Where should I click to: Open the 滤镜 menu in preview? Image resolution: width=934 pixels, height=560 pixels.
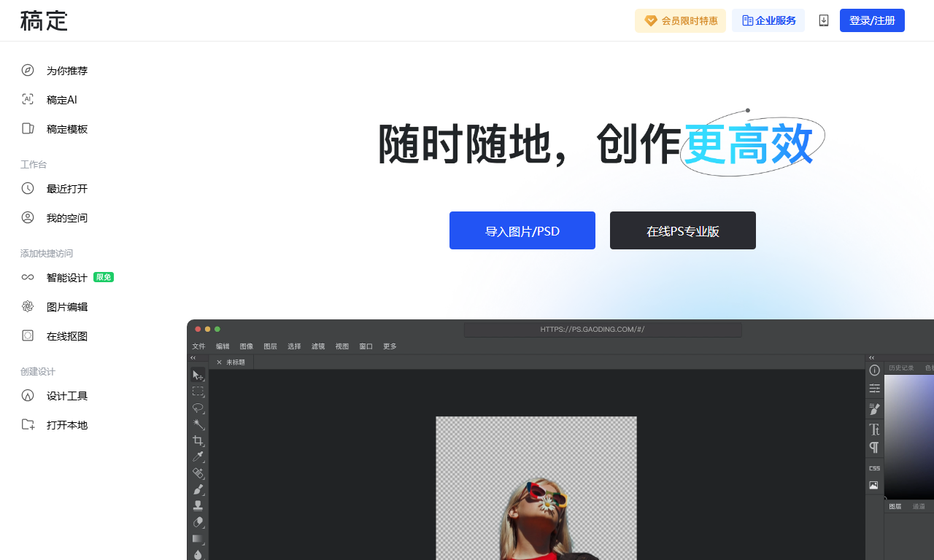pyautogui.click(x=318, y=346)
